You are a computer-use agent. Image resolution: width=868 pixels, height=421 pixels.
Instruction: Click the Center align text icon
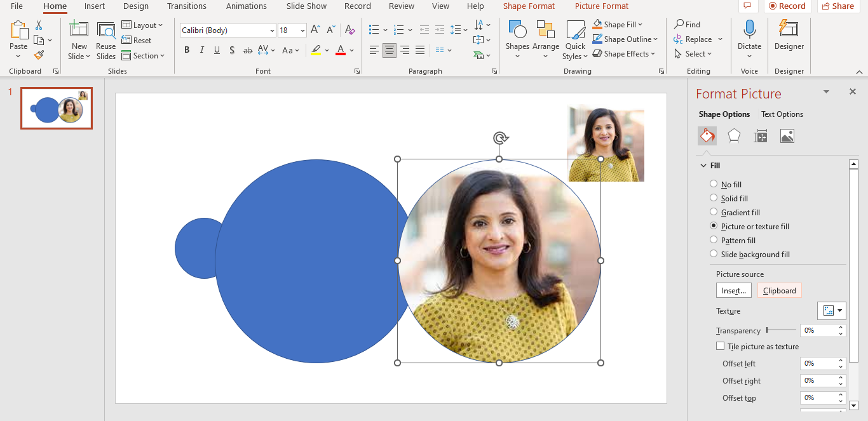[x=390, y=50]
